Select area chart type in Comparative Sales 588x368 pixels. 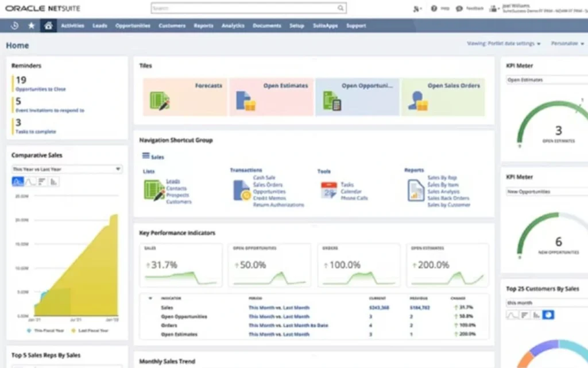point(17,182)
